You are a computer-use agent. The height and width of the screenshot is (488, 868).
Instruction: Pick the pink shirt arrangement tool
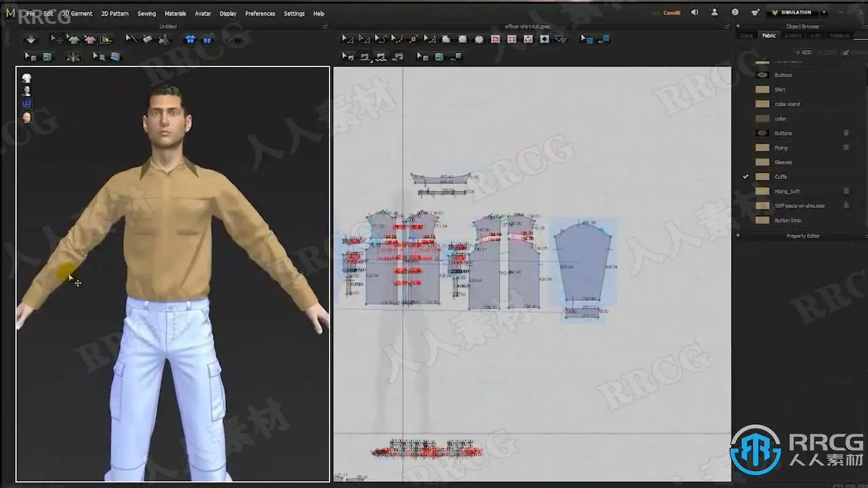point(90,39)
